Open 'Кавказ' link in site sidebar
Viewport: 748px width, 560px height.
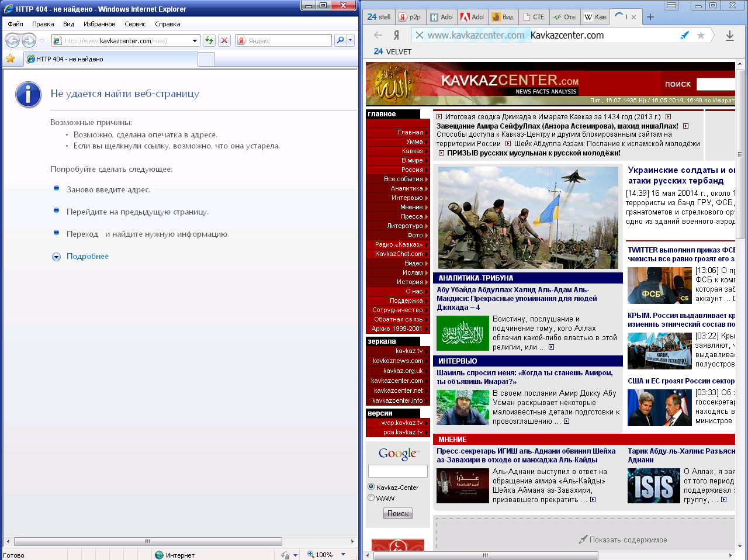(x=412, y=151)
